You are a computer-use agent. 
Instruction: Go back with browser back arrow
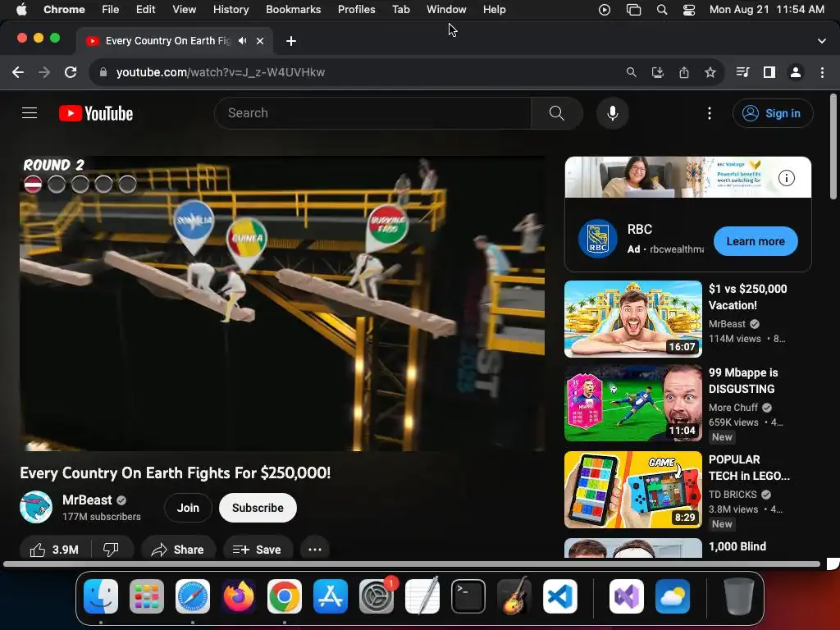18,72
